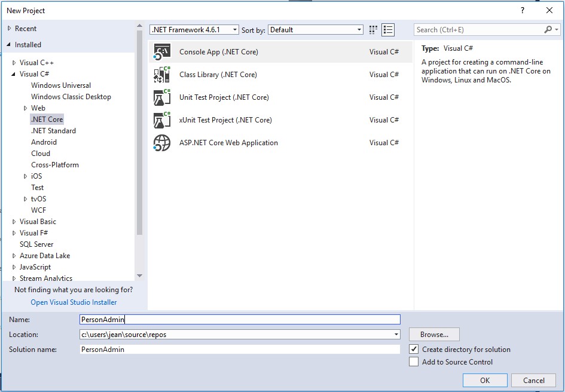This screenshot has width=565, height=392.
Task: Open the Sort by Default dropdown
Action: pyautogui.click(x=316, y=30)
